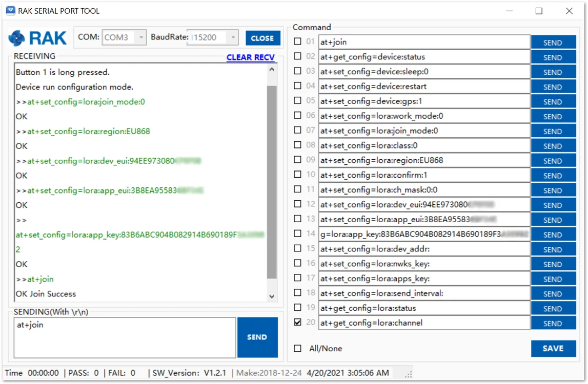Click the 4/20/2021 3:05:06 AM timestamp

[348, 373]
